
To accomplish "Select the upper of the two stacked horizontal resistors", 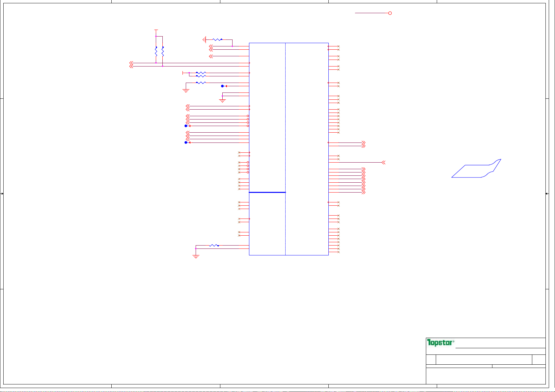I will (x=201, y=73).
